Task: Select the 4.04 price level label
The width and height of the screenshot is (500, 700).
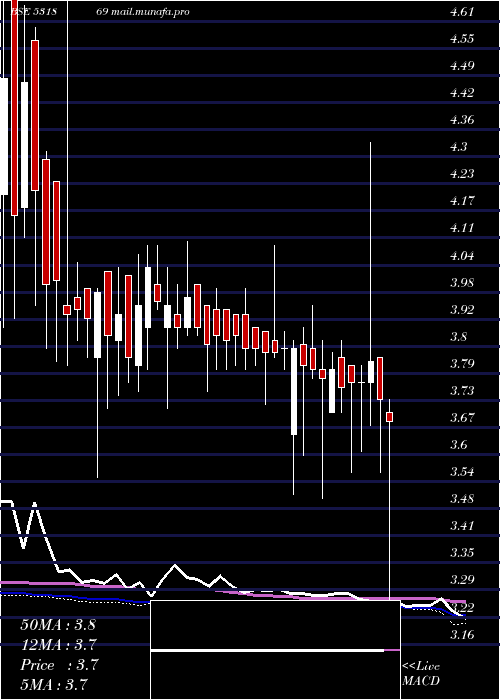Action: [462, 256]
